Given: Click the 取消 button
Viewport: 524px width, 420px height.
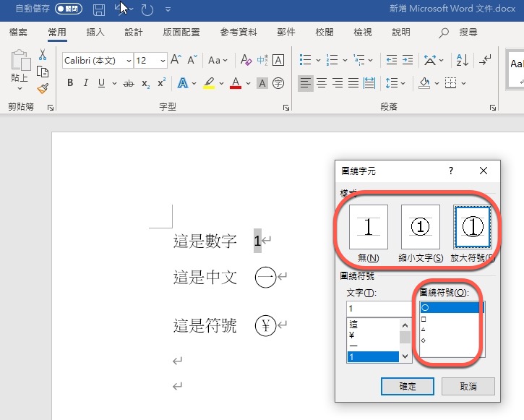Looking at the screenshot, I should click(468, 386).
